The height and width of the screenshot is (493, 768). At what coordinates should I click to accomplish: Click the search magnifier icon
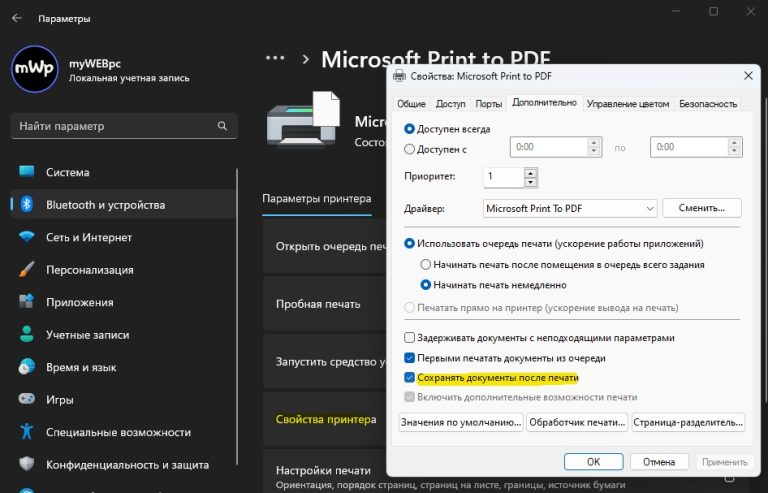click(x=222, y=126)
